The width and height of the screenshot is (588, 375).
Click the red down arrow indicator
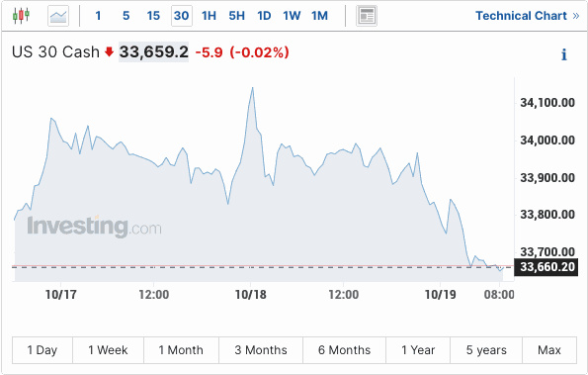109,51
